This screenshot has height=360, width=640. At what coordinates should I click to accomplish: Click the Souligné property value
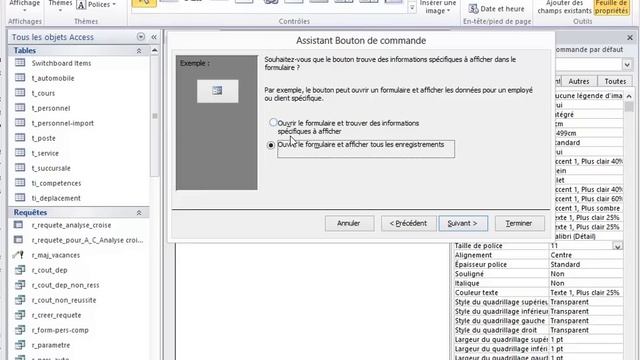pos(586,274)
